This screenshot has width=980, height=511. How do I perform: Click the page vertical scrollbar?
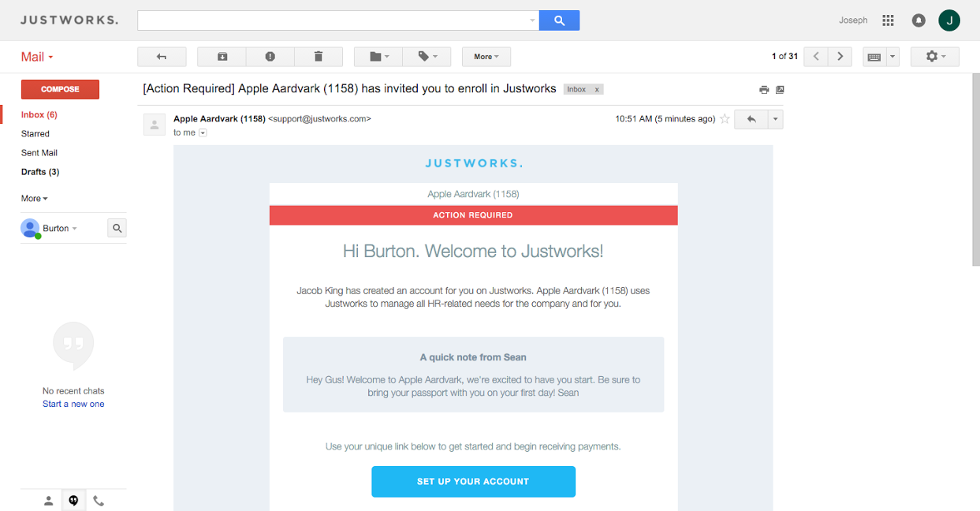(x=975, y=170)
